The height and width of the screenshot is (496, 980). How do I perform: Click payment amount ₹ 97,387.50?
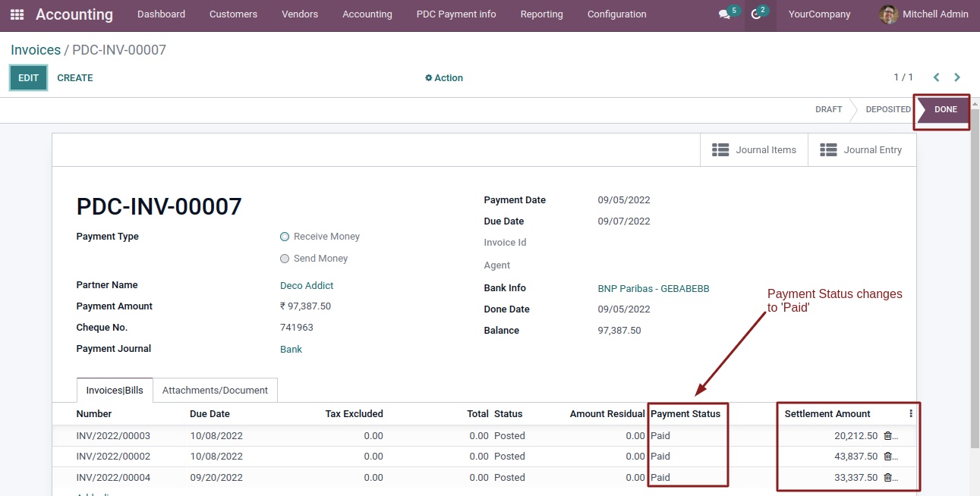point(305,306)
